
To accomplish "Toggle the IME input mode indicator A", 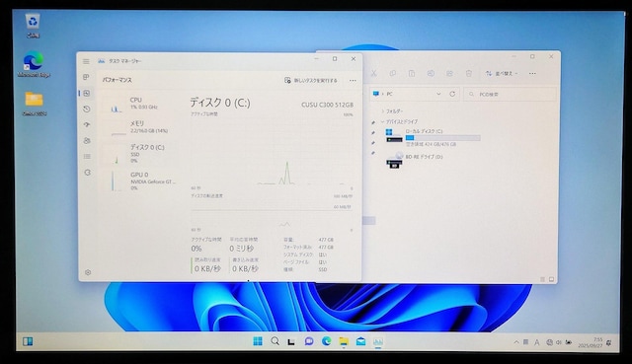I will pyautogui.click(x=537, y=342).
